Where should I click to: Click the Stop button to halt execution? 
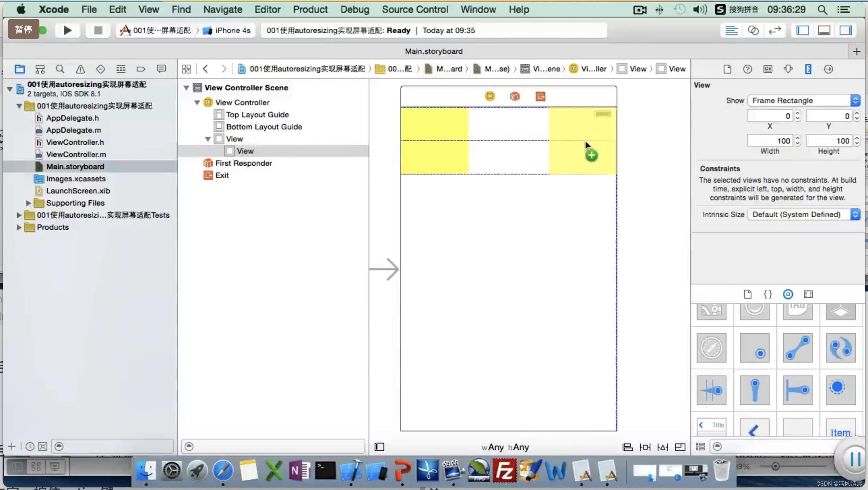click(98, 30)
